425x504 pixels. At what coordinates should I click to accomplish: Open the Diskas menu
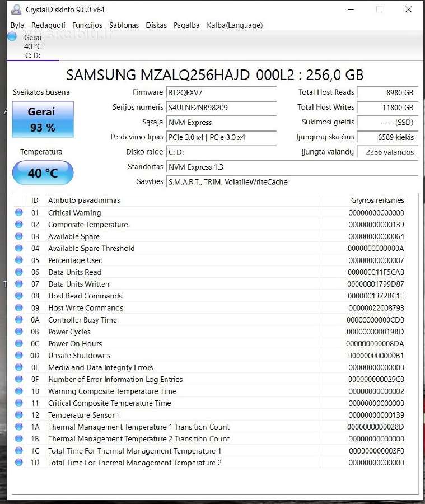(156, 25)
